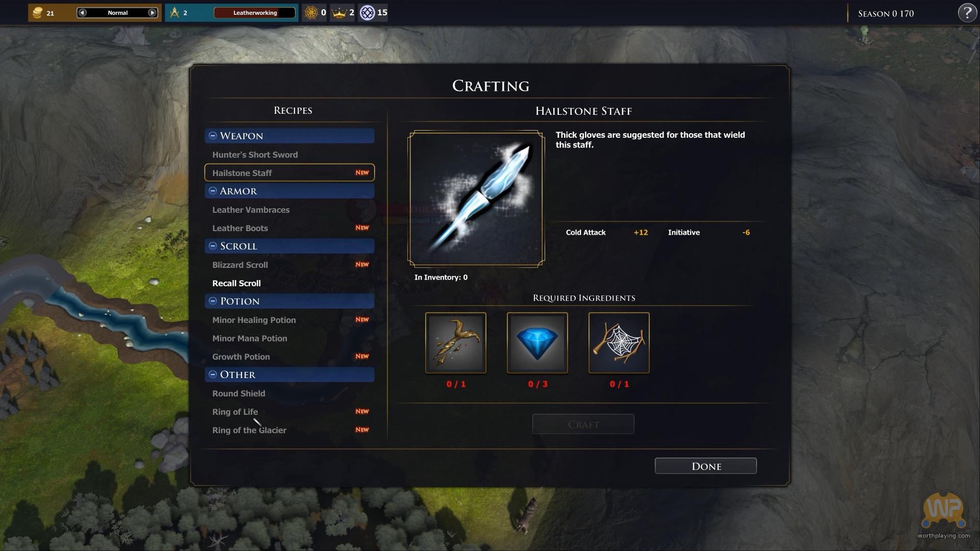Collapse the Other recipe category
This screenshot has height=551, width=980.
(x=213, y=374)
